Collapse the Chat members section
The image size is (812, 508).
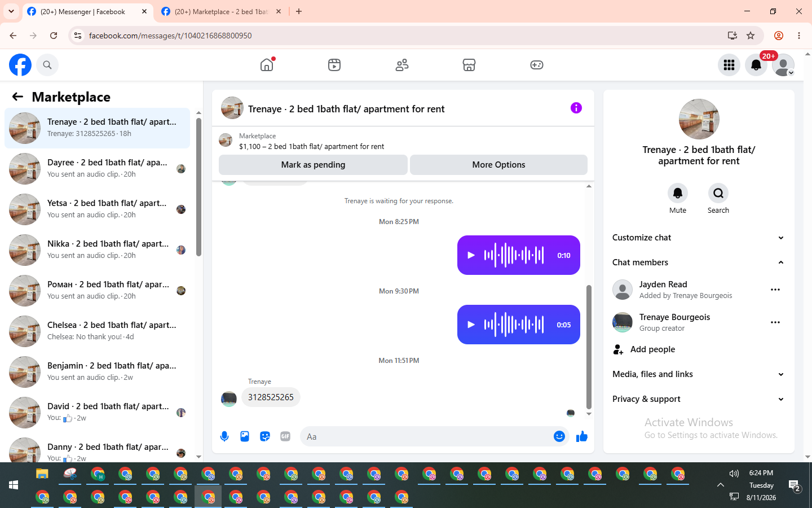pos(699,262)
